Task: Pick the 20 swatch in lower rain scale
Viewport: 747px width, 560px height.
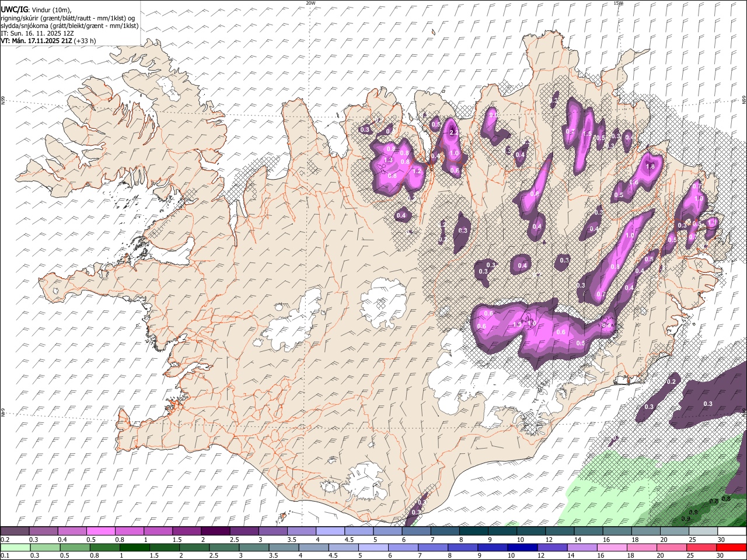Action: click(671, 548)
